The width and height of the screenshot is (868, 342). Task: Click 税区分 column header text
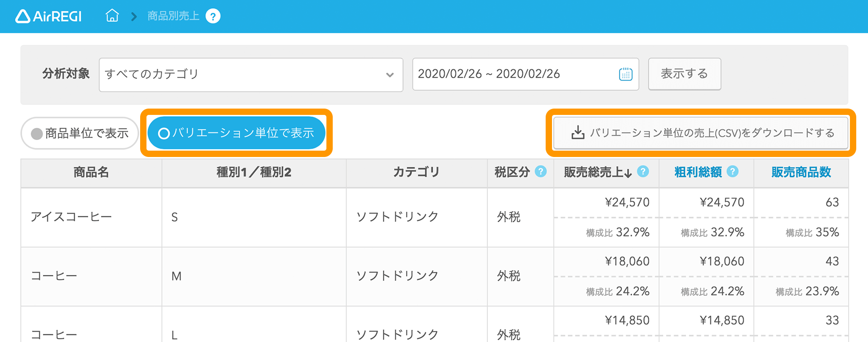[512, 172]
